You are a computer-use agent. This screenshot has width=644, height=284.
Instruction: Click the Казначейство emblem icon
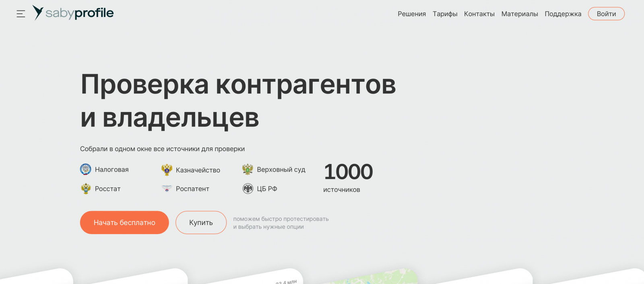(167, 170)
